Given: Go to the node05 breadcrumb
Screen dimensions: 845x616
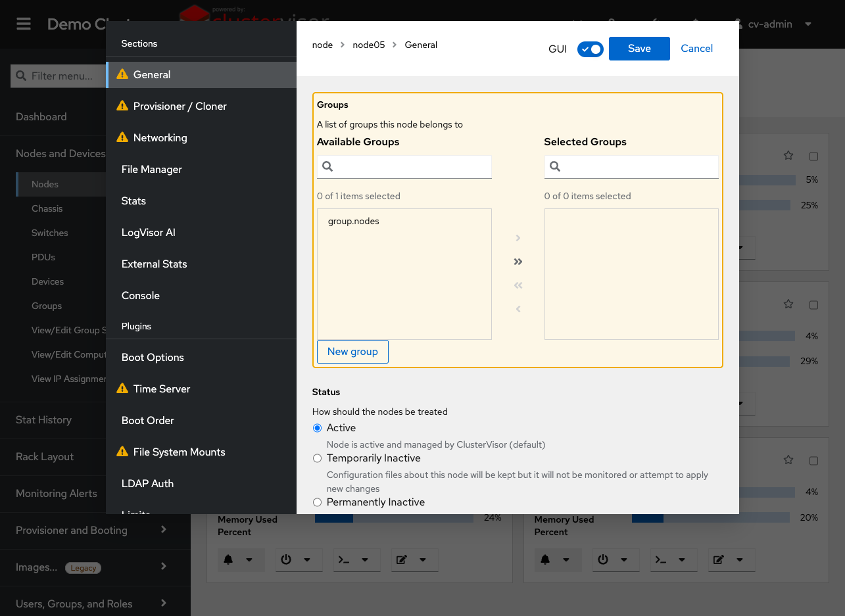Looking at the screenshot, I should pyautogui.click(x=368, y=45).
